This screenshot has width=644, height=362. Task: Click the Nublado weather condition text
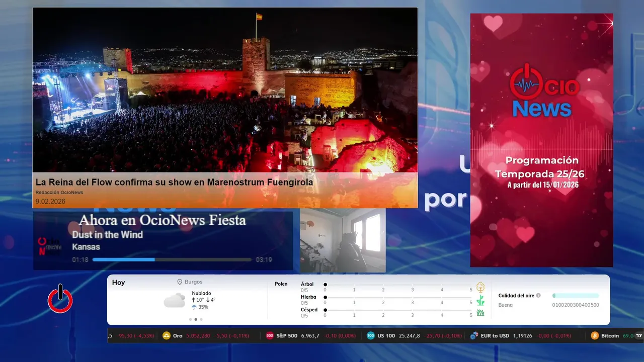(201, 293)
